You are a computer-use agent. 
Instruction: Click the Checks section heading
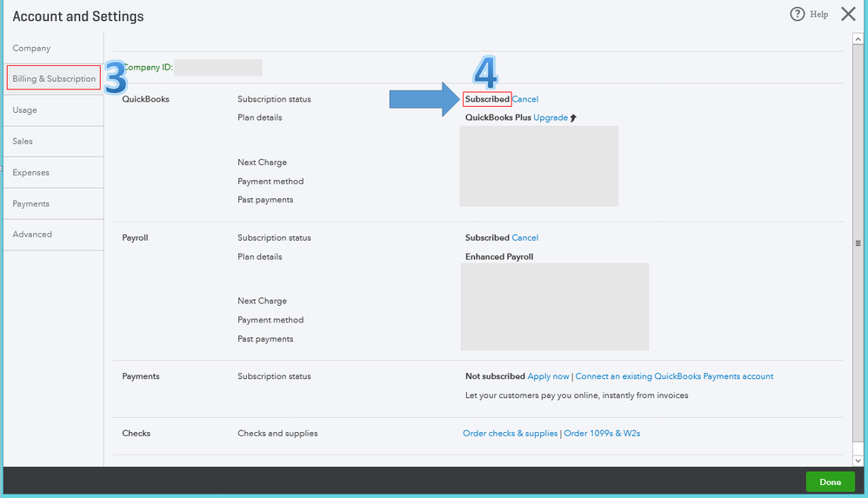137,434
